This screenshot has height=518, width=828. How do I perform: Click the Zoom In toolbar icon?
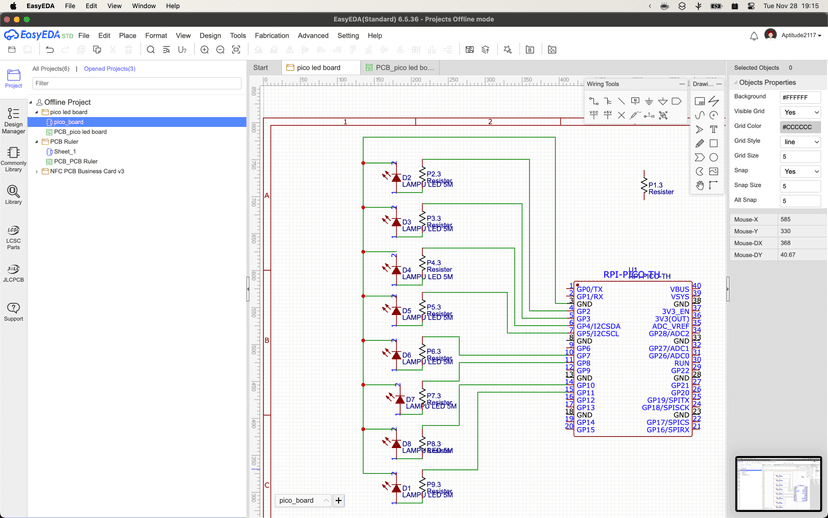[x=205, y=49]
